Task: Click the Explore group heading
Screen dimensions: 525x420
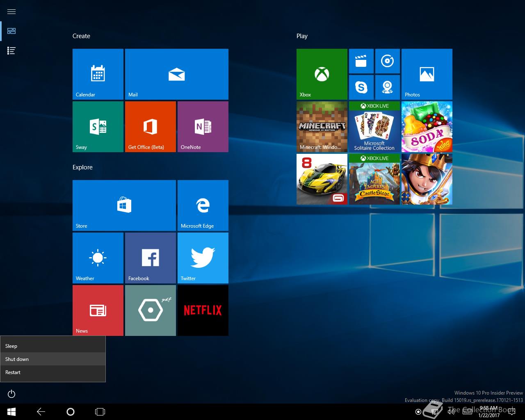Action: tap(82, 167)
